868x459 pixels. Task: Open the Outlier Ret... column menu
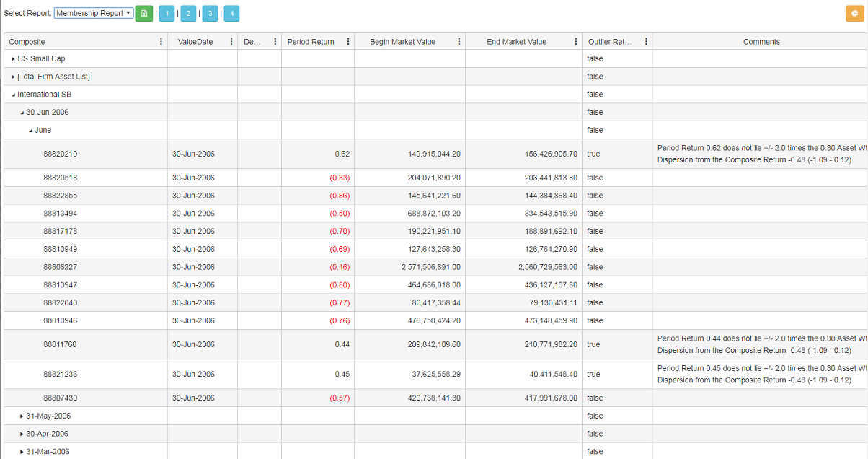coord(646,42)
